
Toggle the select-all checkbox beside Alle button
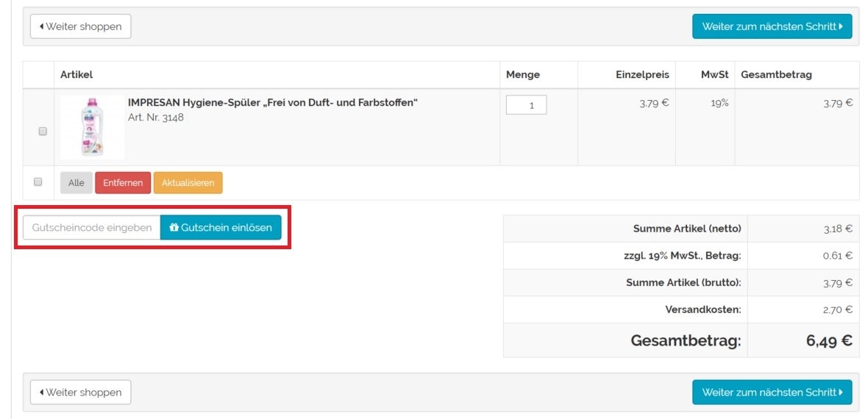click(x=38, y=182)
